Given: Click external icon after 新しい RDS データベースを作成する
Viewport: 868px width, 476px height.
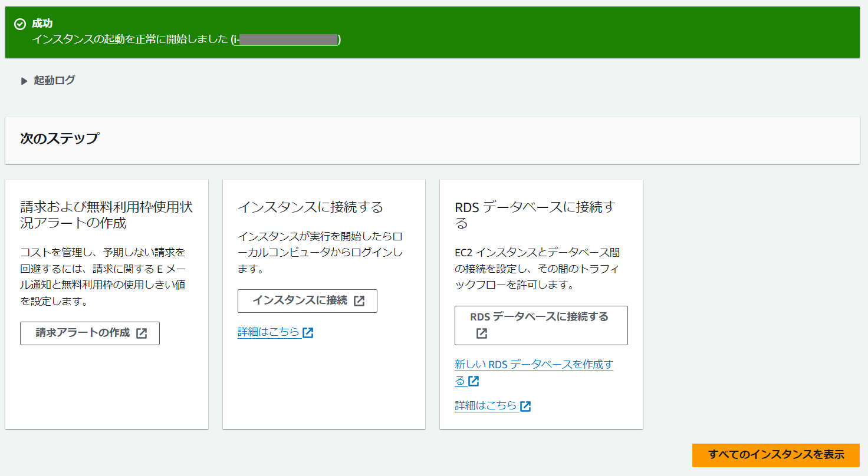Looking at the screenshot, I should tap(474, 381).
